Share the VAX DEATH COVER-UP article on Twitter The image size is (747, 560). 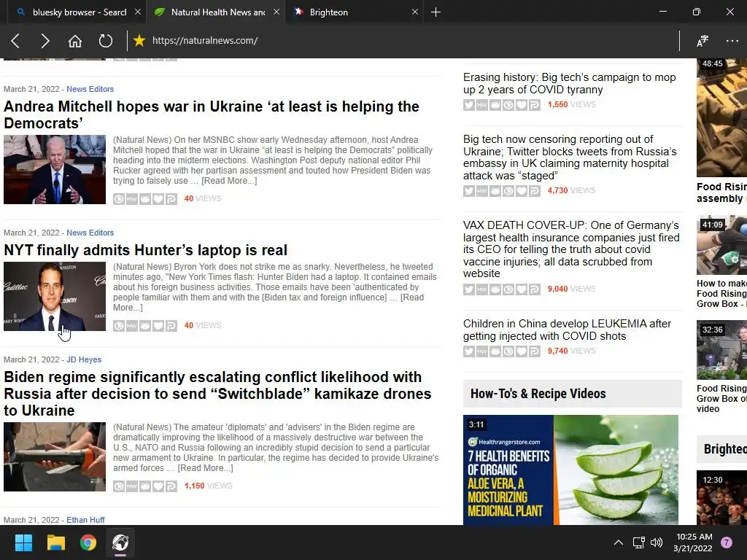469,289
